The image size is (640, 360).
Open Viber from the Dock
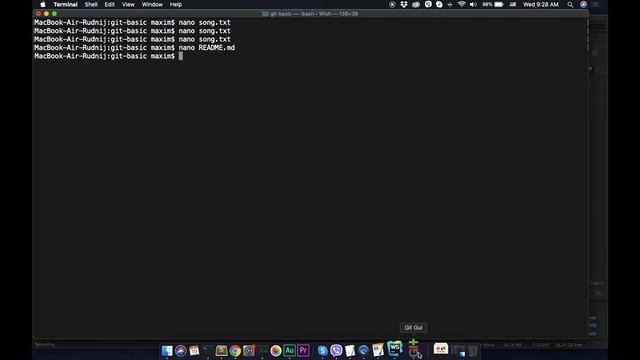pos(336,351)
